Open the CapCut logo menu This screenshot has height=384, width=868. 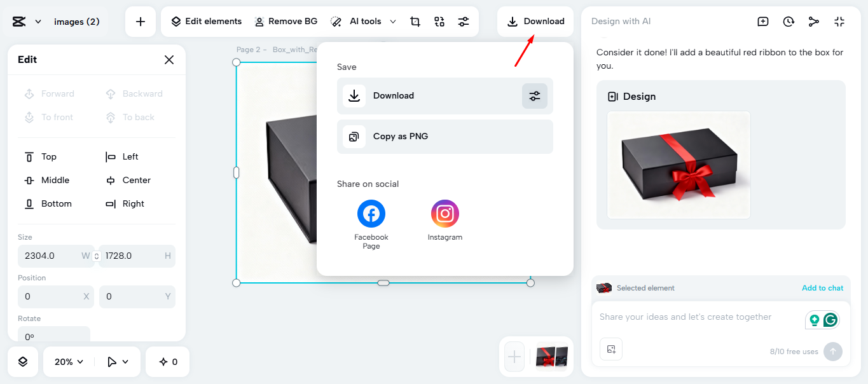click(x=26, y=22)
